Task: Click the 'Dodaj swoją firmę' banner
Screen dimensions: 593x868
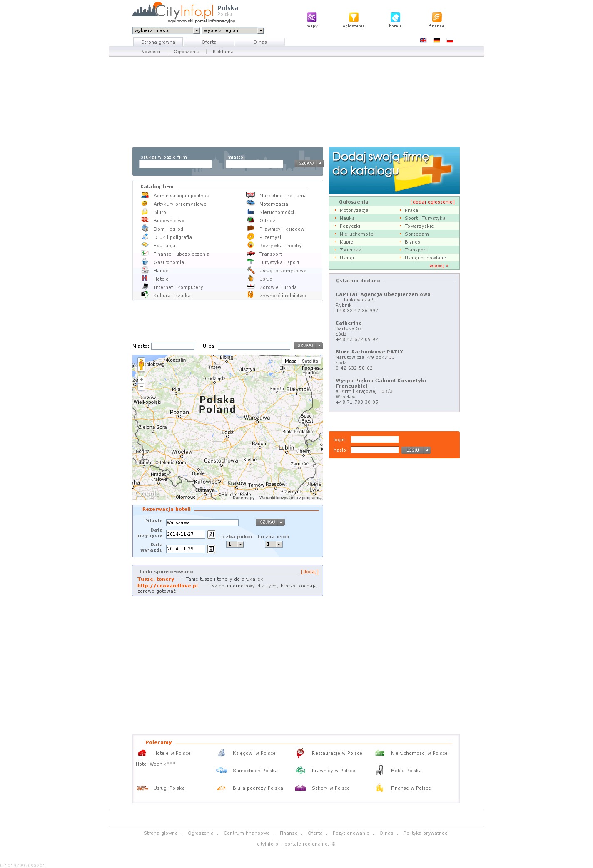Action: (x=394, y=170)
